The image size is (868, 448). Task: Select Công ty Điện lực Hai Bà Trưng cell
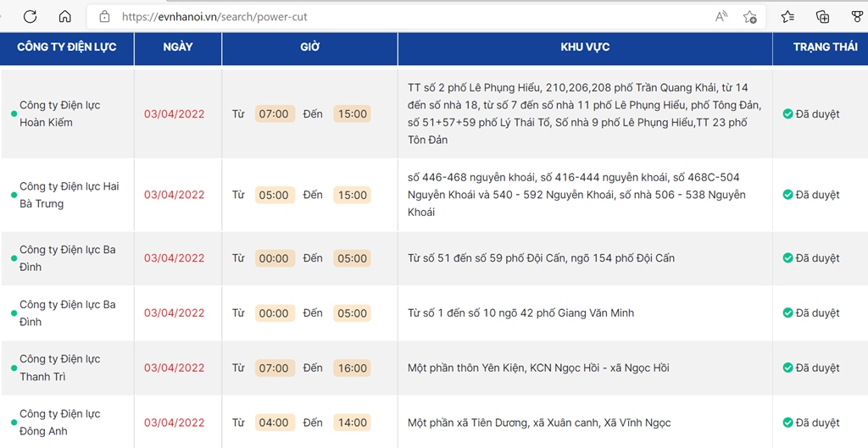click(x=70, y=195)
